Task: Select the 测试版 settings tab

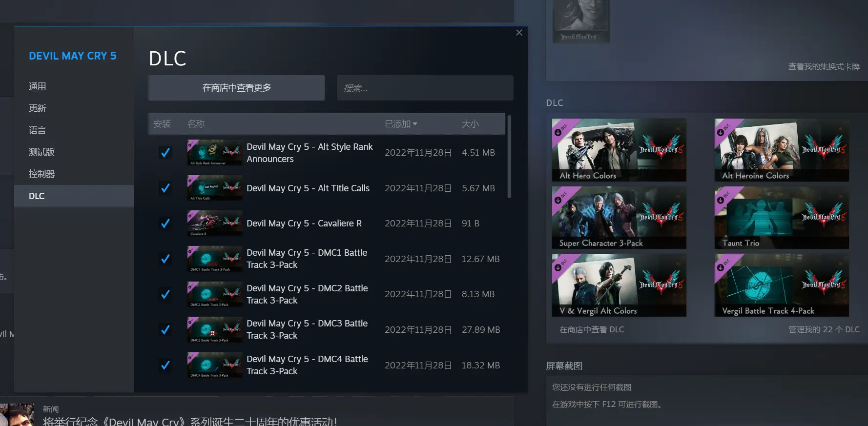Action: [74, 152]
